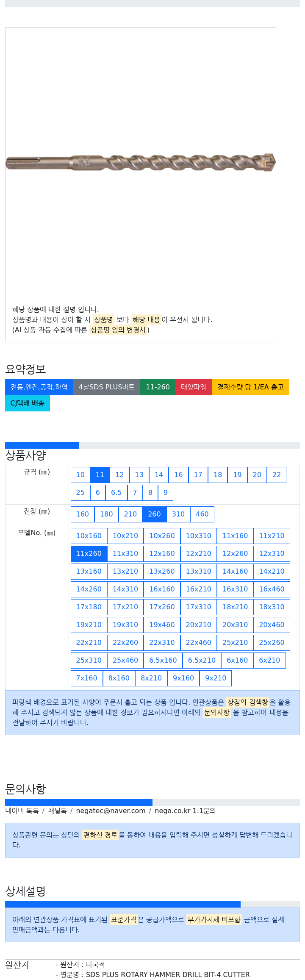The width and height of the screenshot is (305, 980).
Task: Click the yellow 결제수량 당 1/EA 출고 tag
Action: point(250,387)
